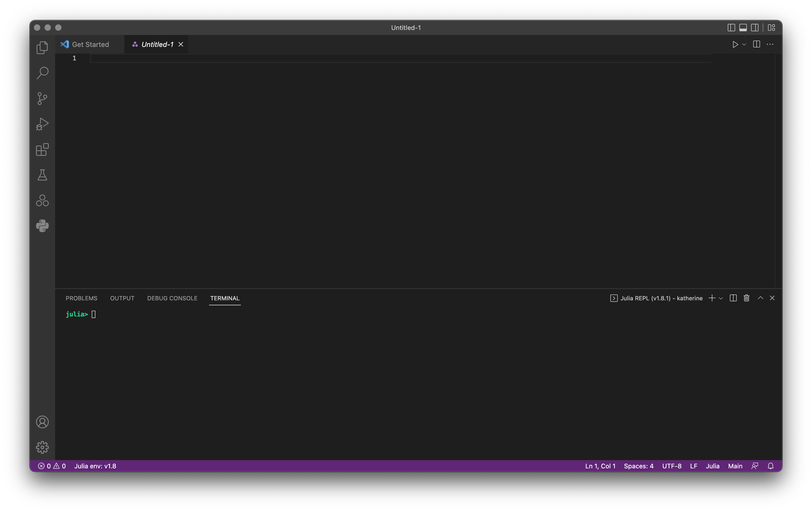The width and height of the screenshot is (812, 511).
Task: Toggle the secondary side bar
Action: (755, 28)
